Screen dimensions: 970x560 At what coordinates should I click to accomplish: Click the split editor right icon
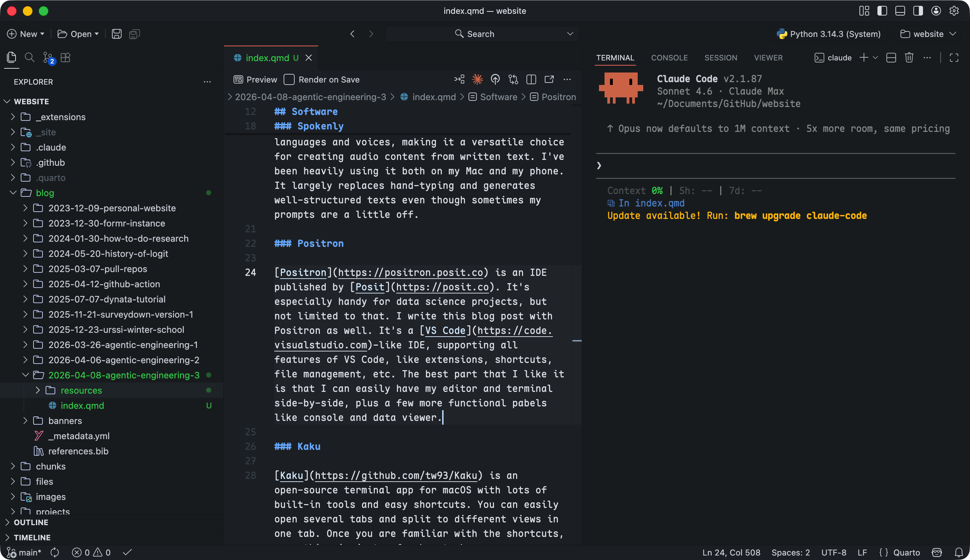(531, 80)
